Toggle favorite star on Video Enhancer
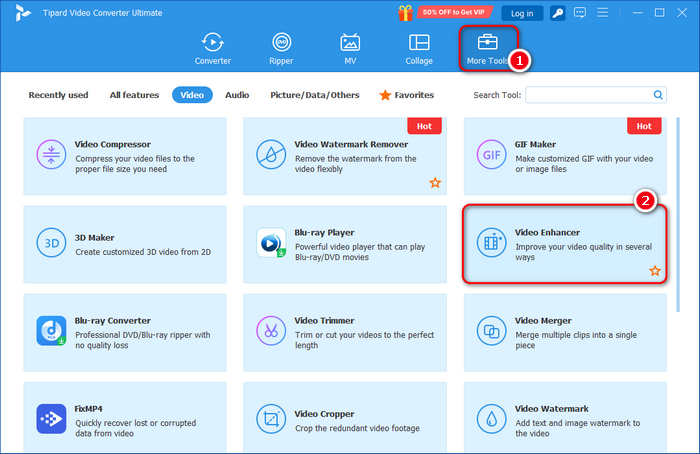The image size is (700, 454). click(655, 271)
